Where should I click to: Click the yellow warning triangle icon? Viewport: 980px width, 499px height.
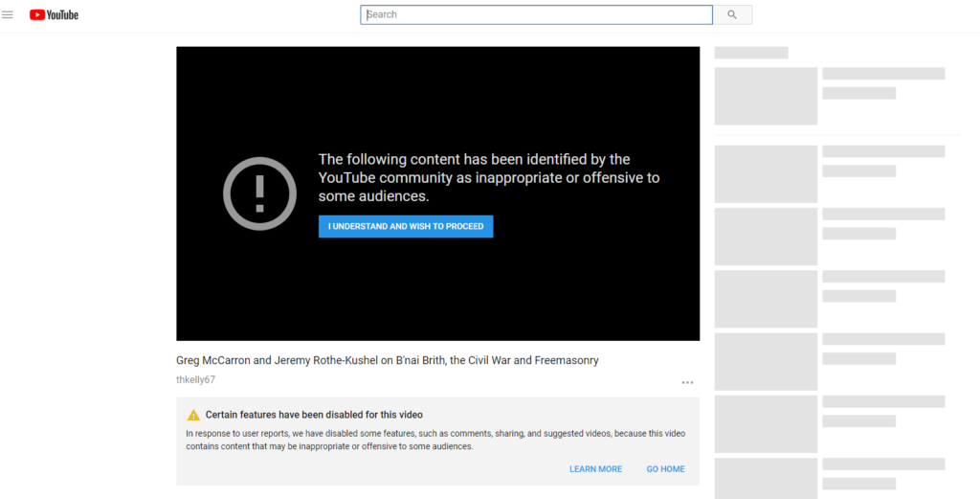pos(193,416)
